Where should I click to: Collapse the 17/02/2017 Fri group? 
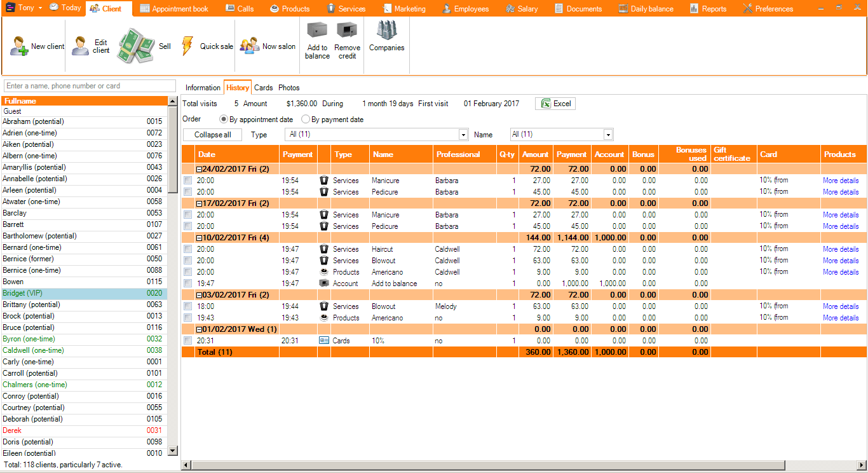[x=199, y=203]
